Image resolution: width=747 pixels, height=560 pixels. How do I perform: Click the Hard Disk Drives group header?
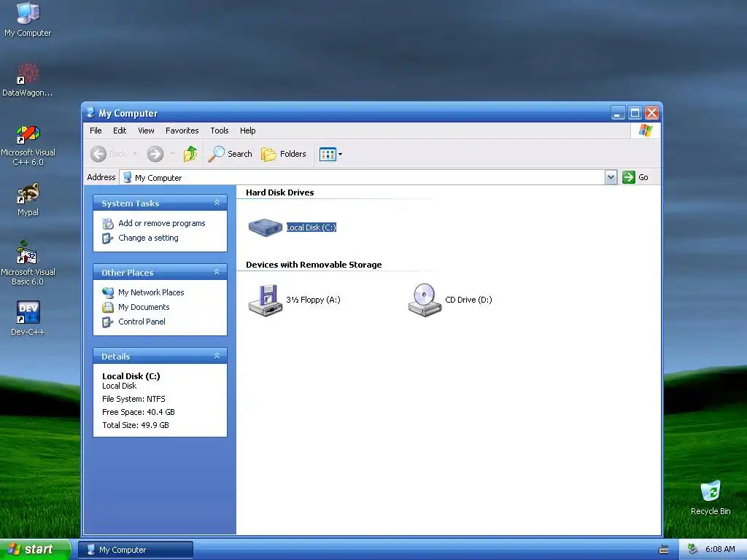tap(279, 192)
